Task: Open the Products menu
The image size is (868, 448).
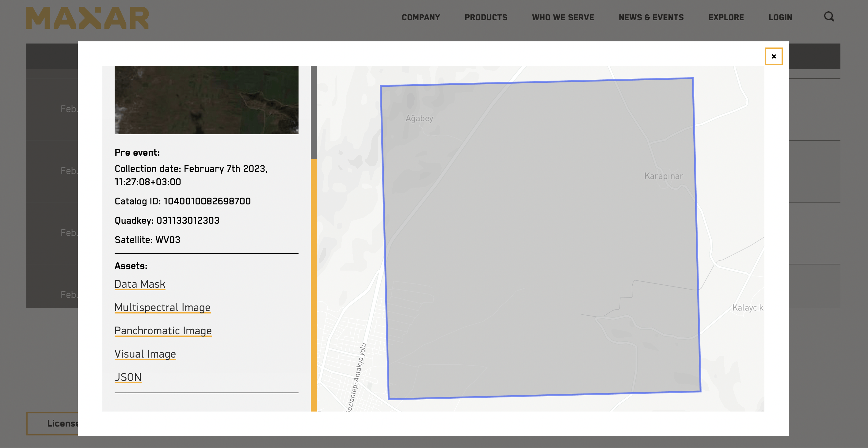Action: [x=485, y=17]
